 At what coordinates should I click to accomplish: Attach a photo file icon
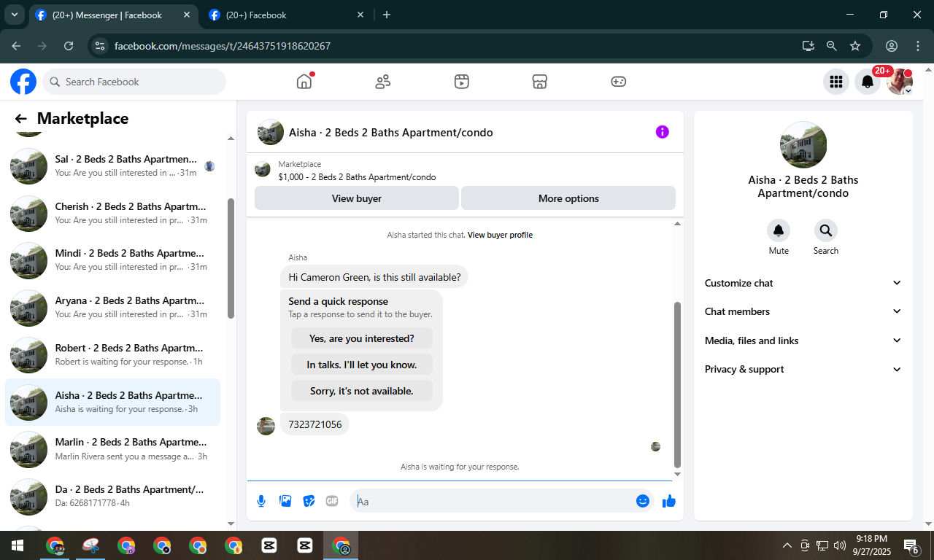(285, 501)
